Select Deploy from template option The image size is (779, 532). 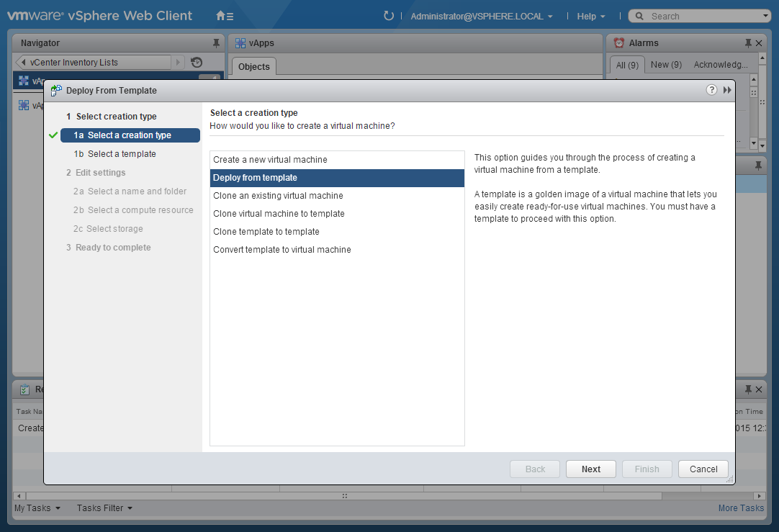click(x=338, y=178)
